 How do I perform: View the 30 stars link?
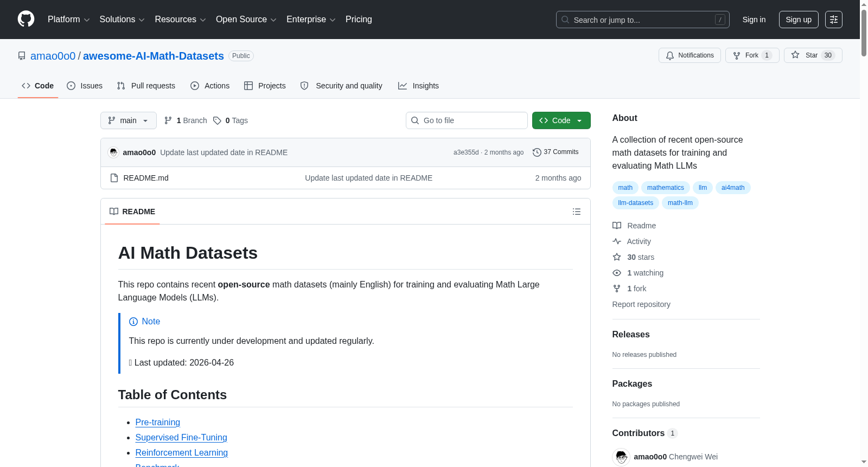633,257
